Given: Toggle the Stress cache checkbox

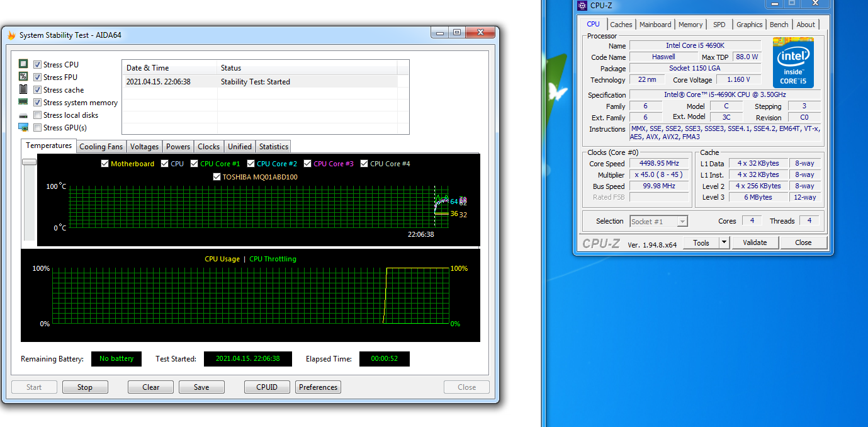Looking at the screenshot, I should [38, 89].
